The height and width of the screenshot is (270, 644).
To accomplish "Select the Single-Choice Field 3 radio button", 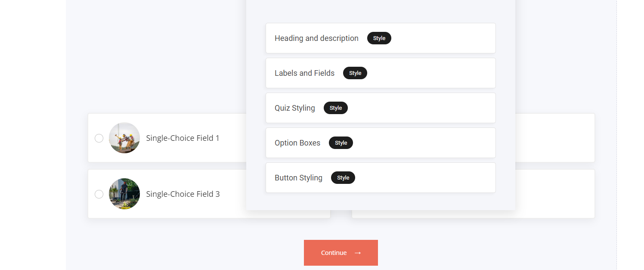I will [x=99, y=194].
